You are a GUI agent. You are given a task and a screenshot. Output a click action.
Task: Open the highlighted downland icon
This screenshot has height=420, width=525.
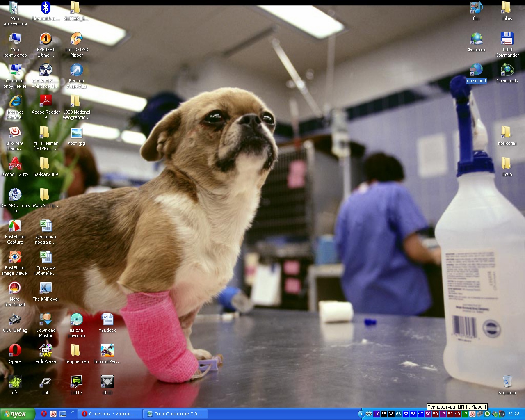tap(476, 73)
